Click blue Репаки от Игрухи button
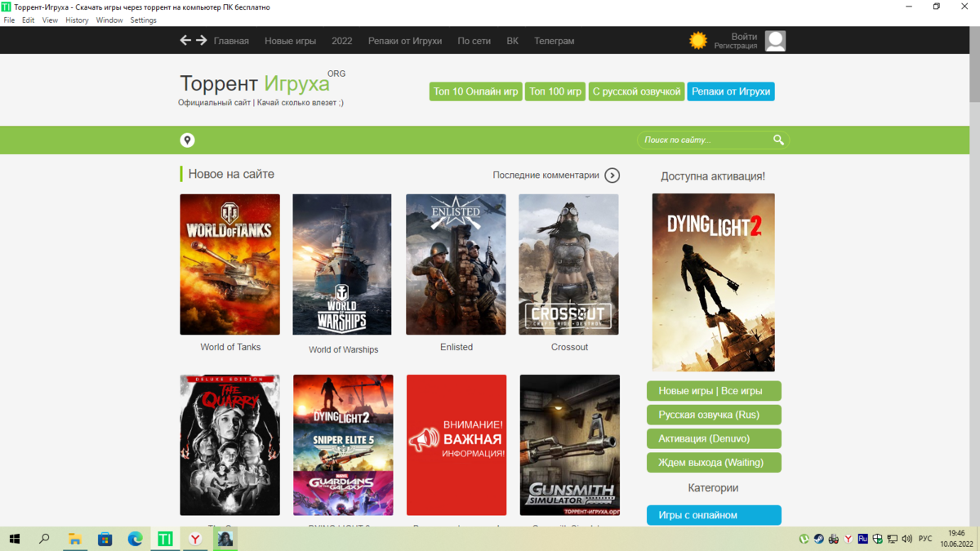This screenshot has height=551, width=980. (x=731, y=91)
